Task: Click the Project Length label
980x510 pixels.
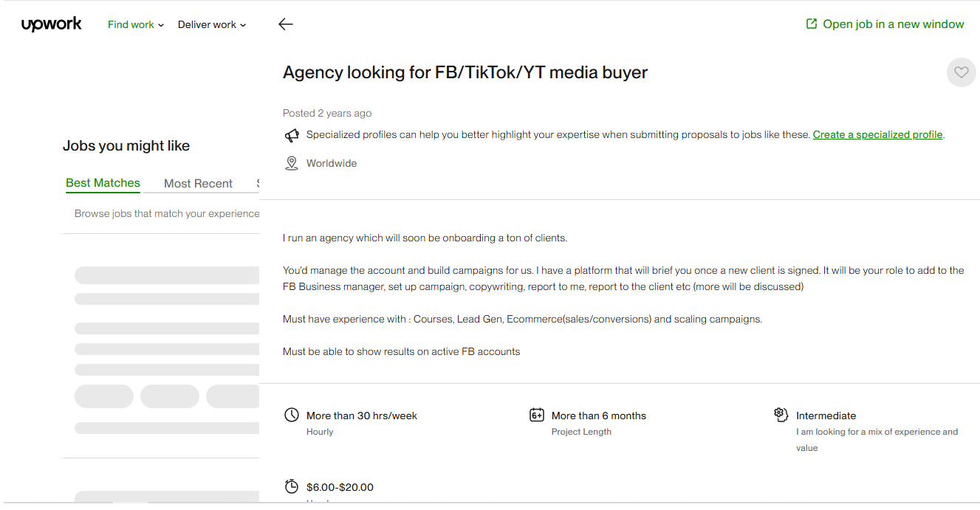Action: (581, 432)
